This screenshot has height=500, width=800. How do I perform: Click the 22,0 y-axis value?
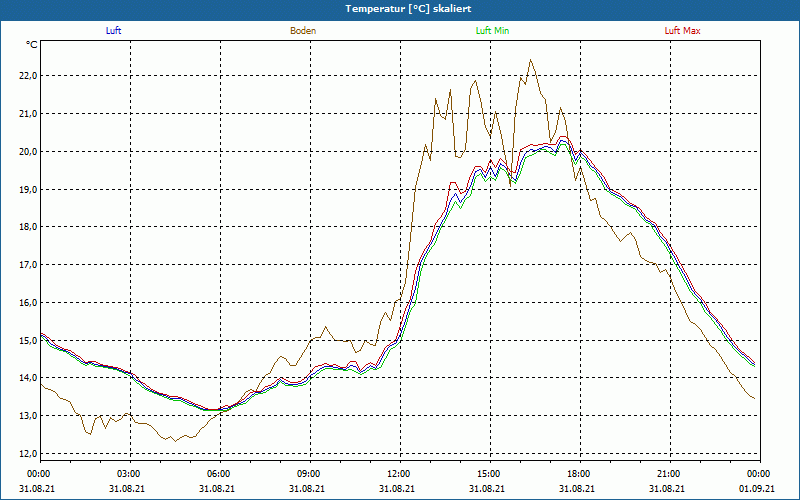(29, 76)
